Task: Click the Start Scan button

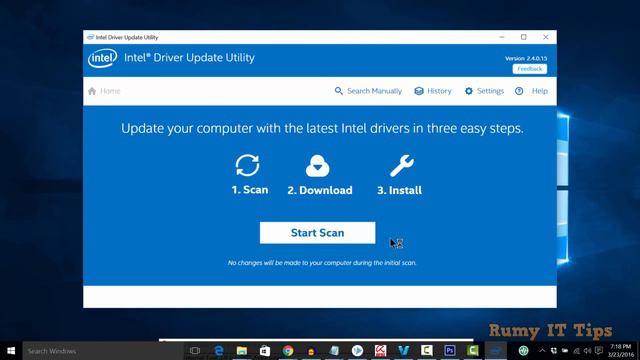Action: click(318, 233)
